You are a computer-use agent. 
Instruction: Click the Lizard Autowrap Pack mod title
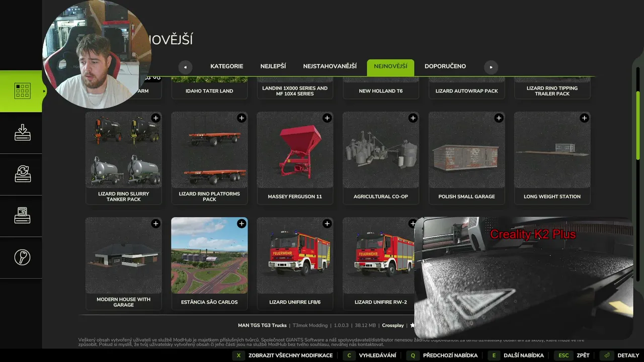[x=466, y=91]
